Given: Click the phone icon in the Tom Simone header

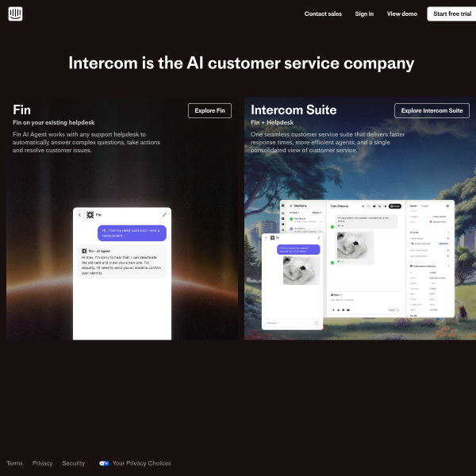Looking at the screenshot, I should [380, 206].
